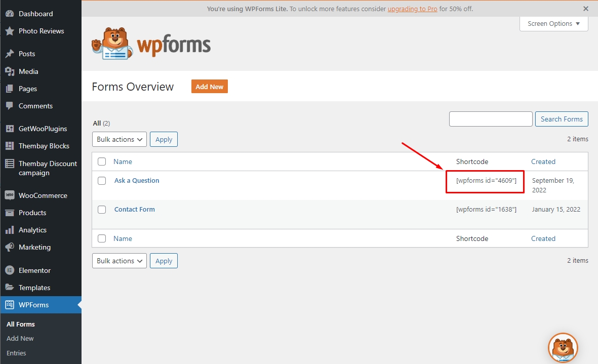Click the Elementor icon in sidebar

pos(9,270)
